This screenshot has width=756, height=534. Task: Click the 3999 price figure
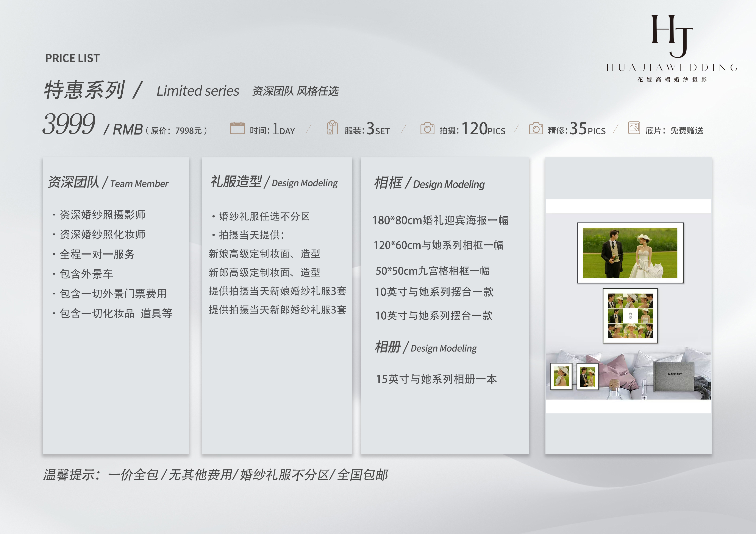coord(69,124)
